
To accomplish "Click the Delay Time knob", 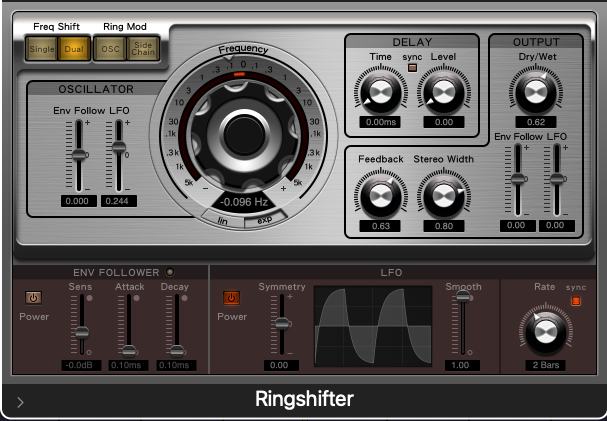I will pyautogui.click(x=381, y=92).
